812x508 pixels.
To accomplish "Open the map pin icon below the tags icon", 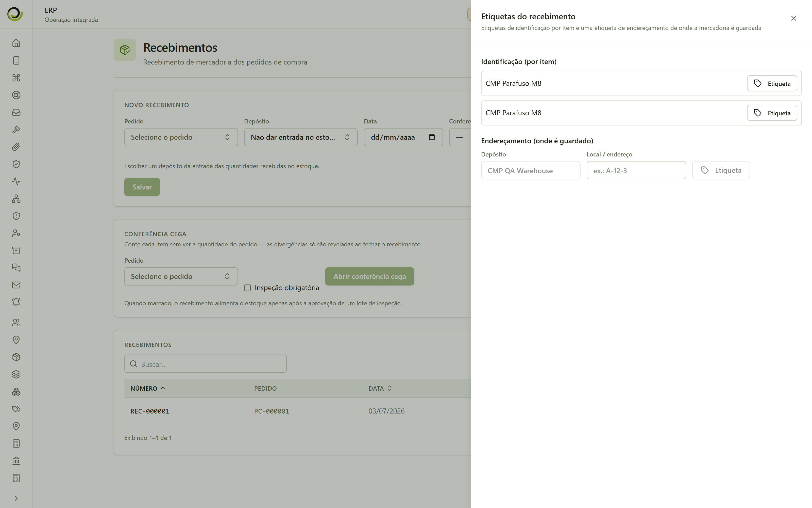I will click(x=16, y=426).
